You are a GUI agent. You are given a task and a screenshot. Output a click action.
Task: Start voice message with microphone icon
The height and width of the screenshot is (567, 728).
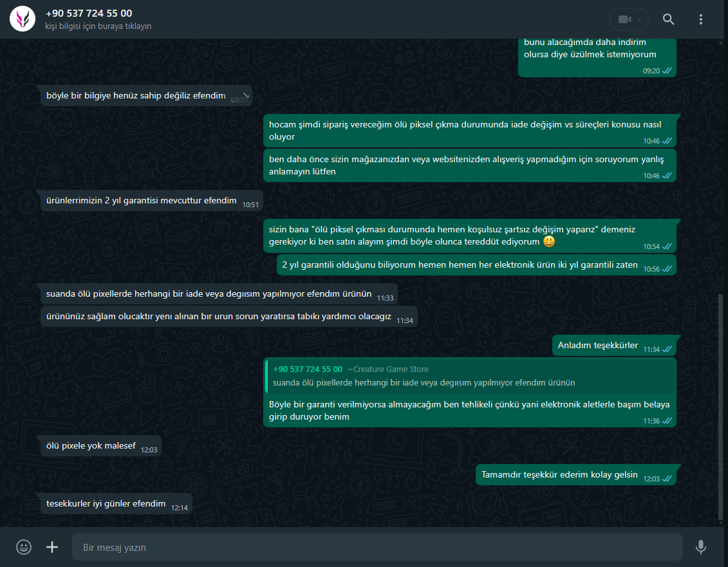click(x=700, y=547)
